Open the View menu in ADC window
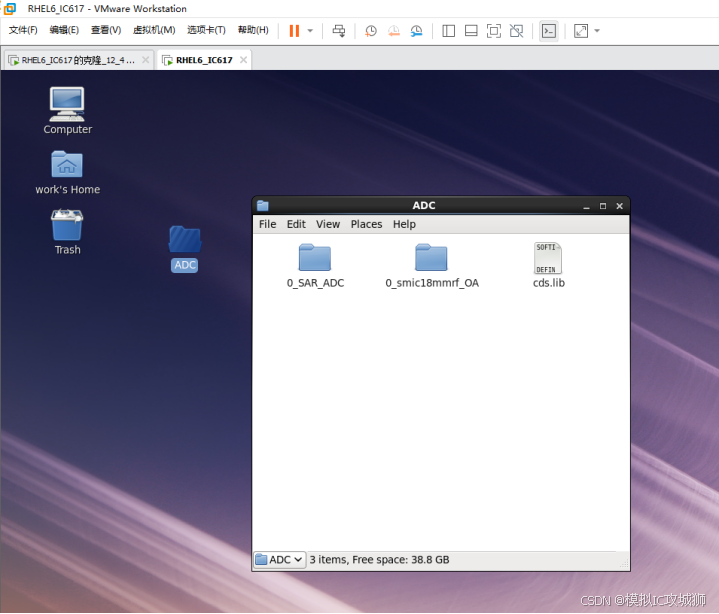The height and width of the screenshot is (614, 719). pos(328,224)
